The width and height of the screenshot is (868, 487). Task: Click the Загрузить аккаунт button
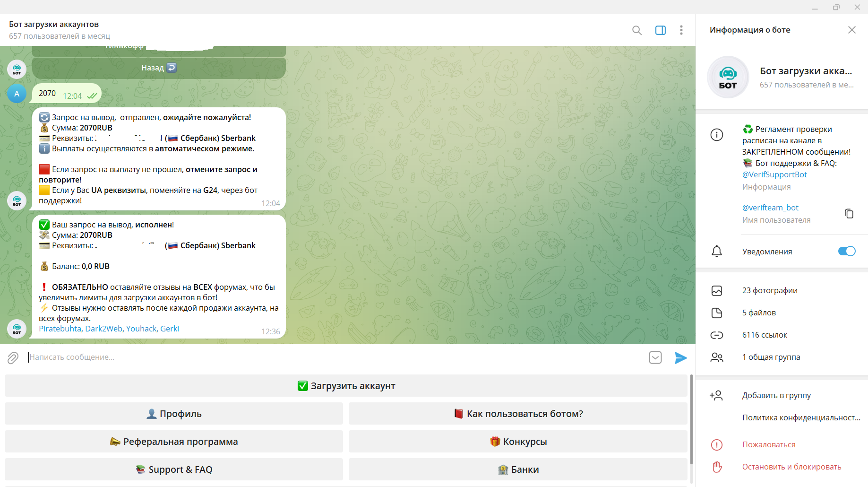(346, 386)
